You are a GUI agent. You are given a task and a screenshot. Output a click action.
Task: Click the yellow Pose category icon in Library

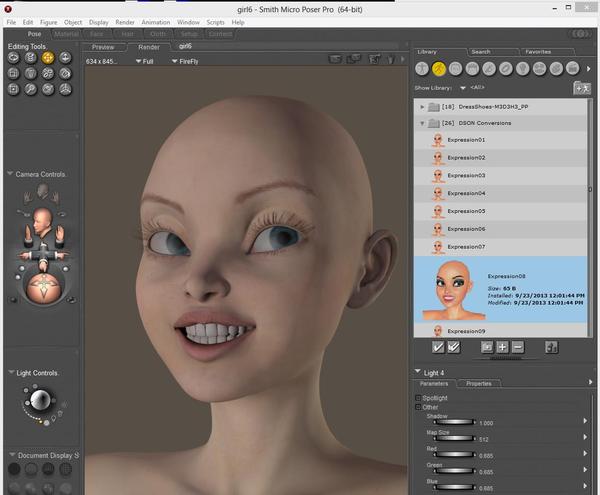[x=438, y=69]
